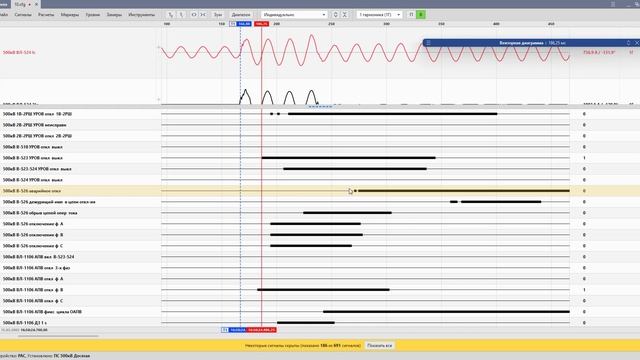Click the blue T1 marker label on ruler
Screen dimensions: 640x360
pyautogui.click(x=240, y=24)
